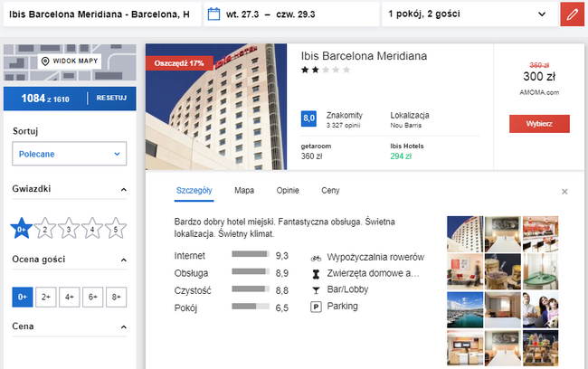Click the bicycle rental amenity icon

pos(316,258)
